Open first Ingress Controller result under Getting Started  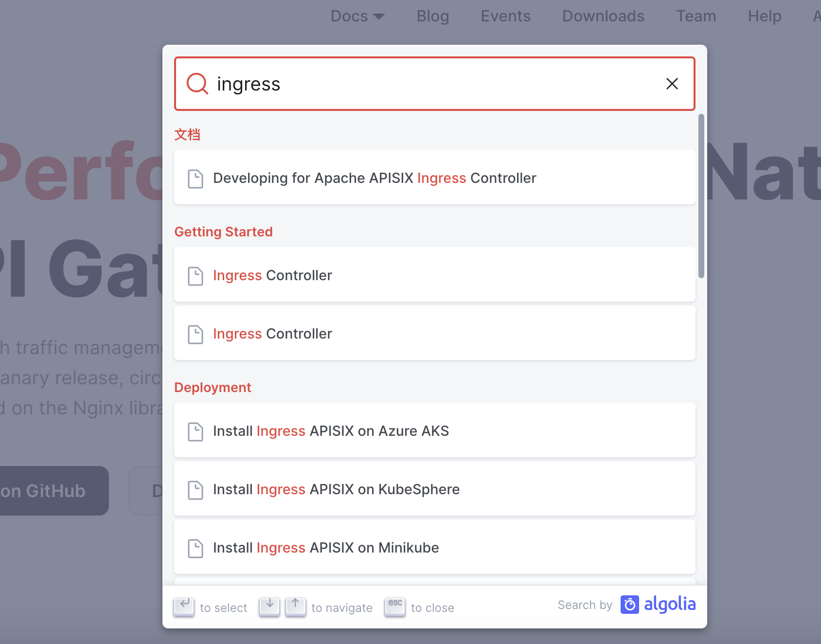click(x=435, y=275)
